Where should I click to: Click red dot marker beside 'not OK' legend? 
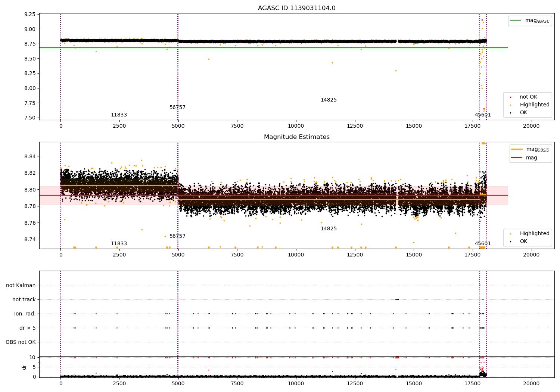pos(510,97)
